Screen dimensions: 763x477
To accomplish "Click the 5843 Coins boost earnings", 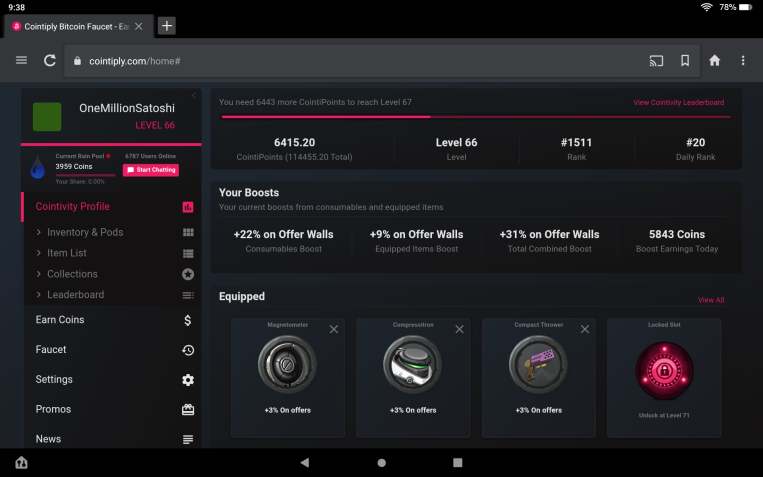I will [x=677, y=235].
